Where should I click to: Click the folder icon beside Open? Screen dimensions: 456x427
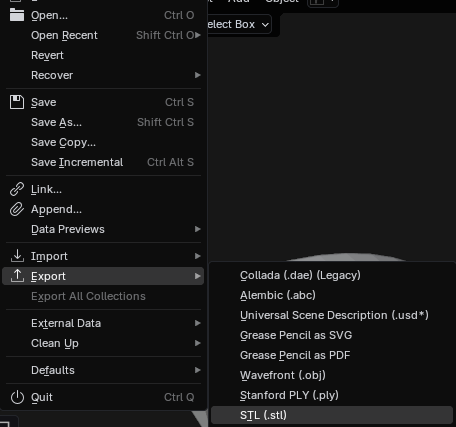17,15
